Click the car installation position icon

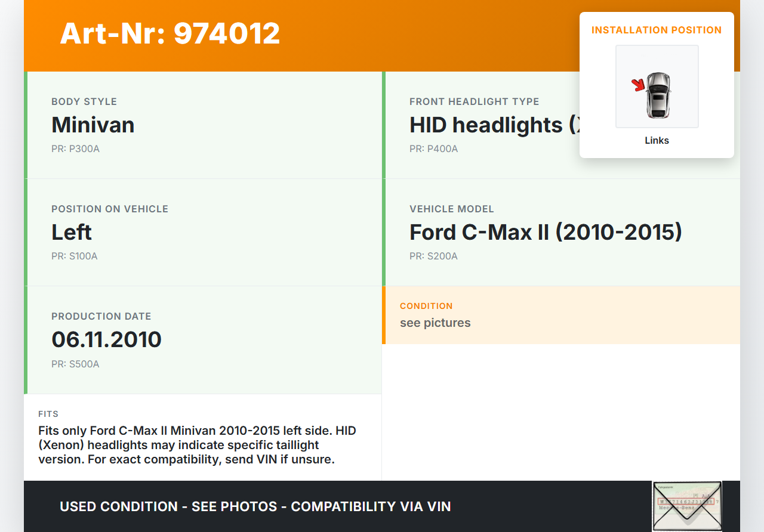coord(658,95)
